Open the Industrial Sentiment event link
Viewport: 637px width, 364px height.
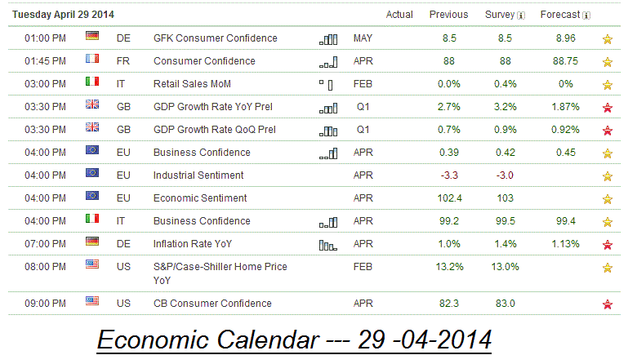(x=198, y=175)
